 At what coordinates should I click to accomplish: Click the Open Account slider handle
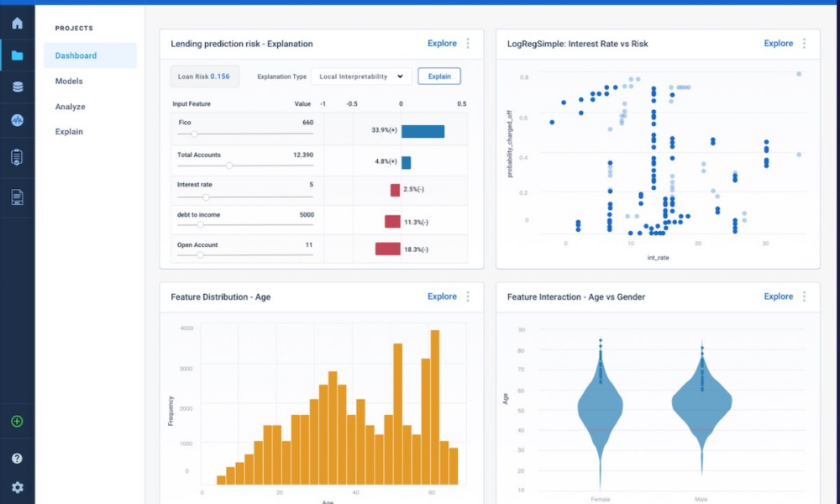click(x=201, y=255)
